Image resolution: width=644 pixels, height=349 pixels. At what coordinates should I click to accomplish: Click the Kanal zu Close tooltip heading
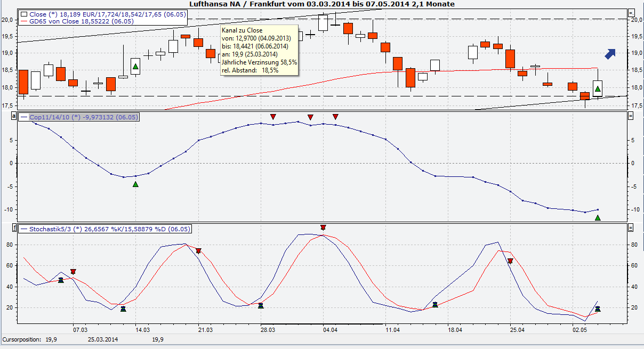pyautogui.click(x=241, y=31)
